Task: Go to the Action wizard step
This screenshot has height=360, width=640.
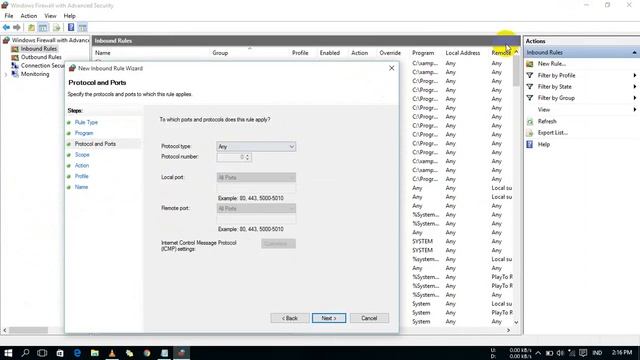Action: [x=82, y=165]
